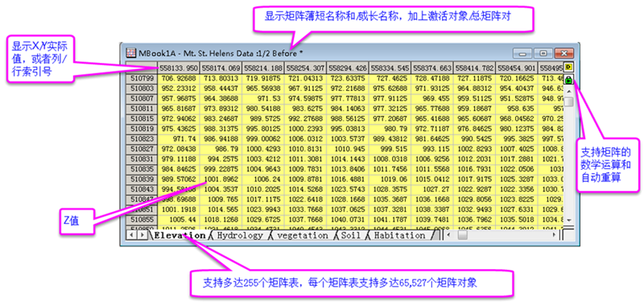Click the cell with value 974.59875
This screenshot has width=644, height=302.
[306, 98]
